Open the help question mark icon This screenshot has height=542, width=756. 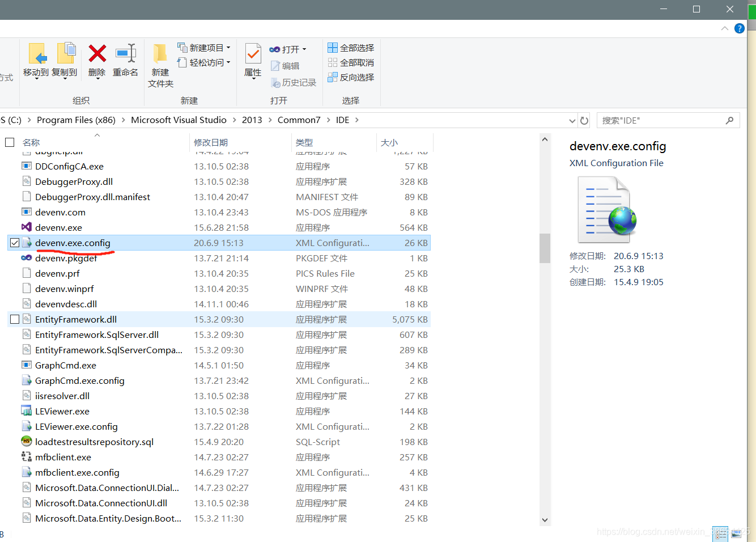(740, 28)
